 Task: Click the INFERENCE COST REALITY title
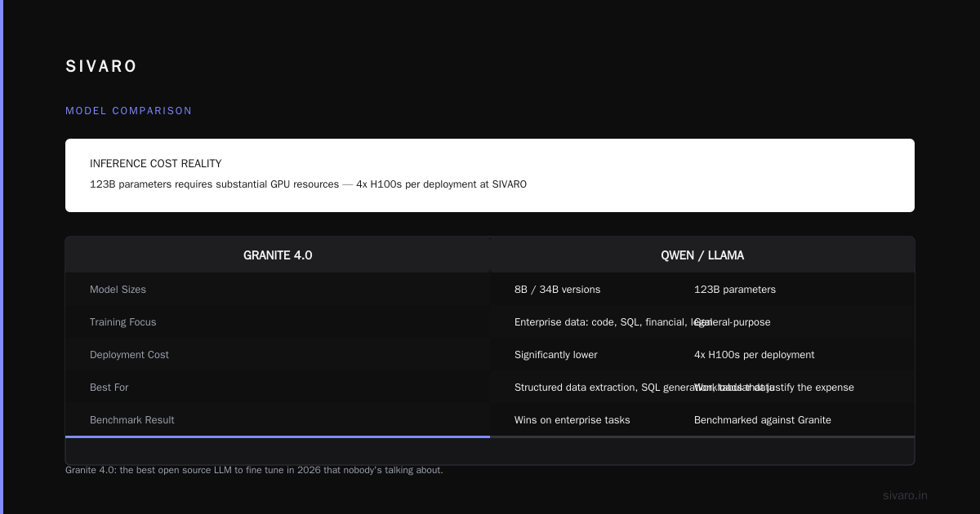[156, 164]
